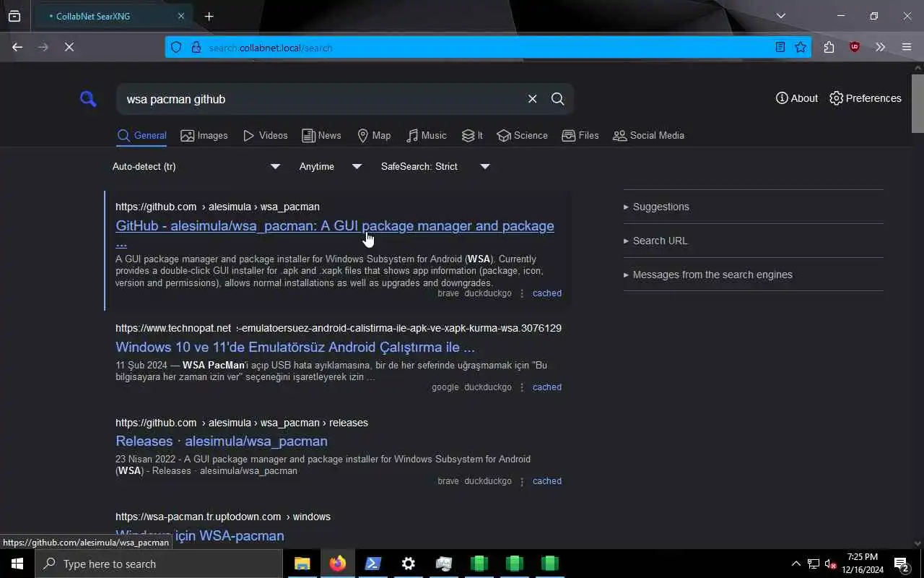Open cached version of first GitHub result
The height and width of the screenshot is (578, 924).
(546, 293)
